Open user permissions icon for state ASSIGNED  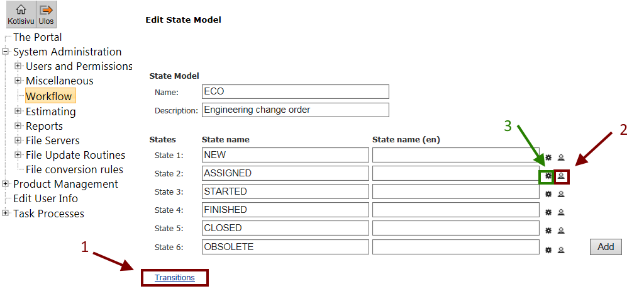coord(561,176)
